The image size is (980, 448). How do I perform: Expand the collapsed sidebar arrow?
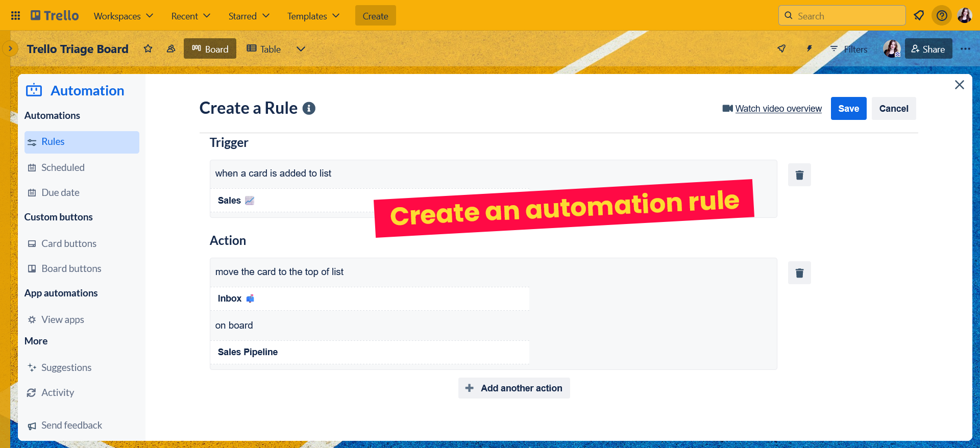[x=10, y=49]
